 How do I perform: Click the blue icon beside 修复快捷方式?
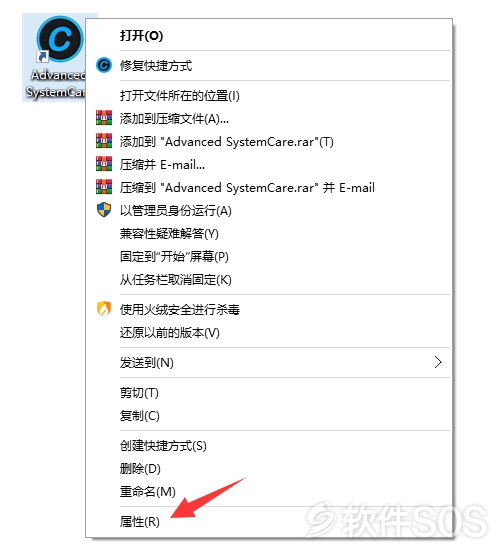click(104, 65)
